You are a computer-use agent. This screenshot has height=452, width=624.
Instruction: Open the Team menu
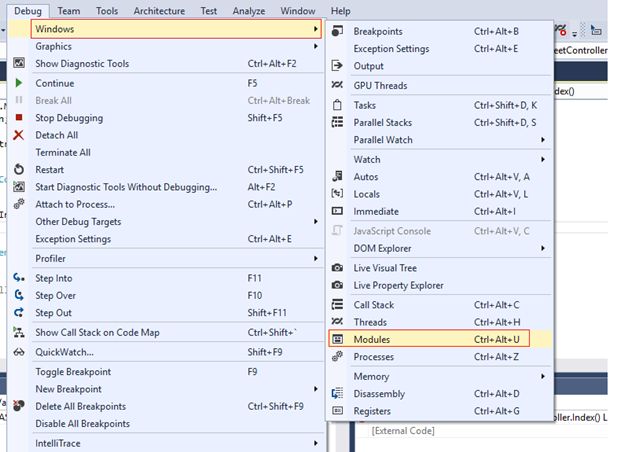pyautogui.click(x=68, y=11)
